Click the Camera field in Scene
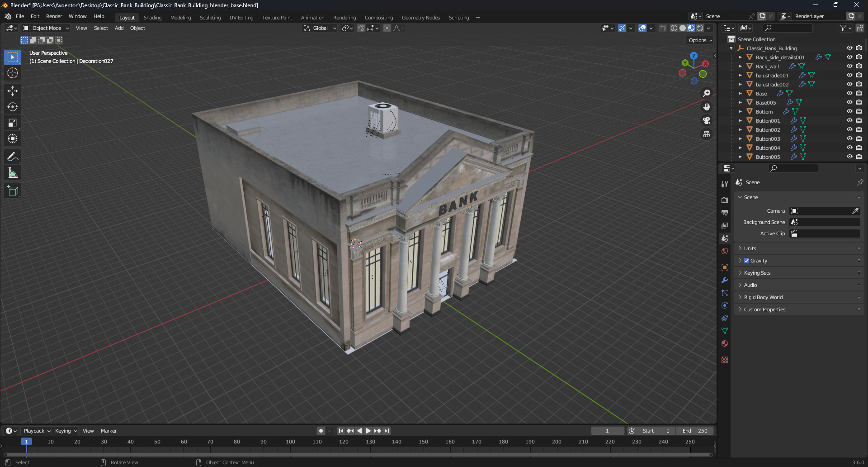Image resolution: width=868 pixels, height=467 pixels. (x=825, y=211)
